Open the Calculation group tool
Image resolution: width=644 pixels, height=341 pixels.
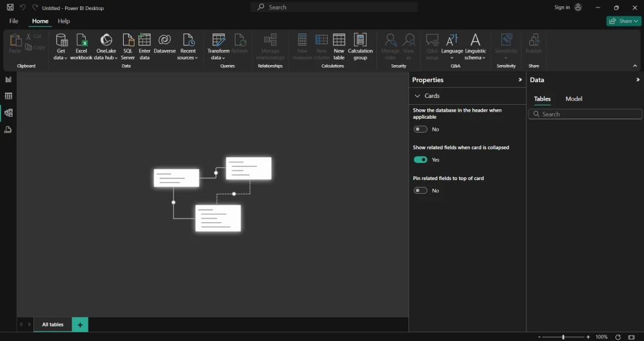click(x=360, y=47)
